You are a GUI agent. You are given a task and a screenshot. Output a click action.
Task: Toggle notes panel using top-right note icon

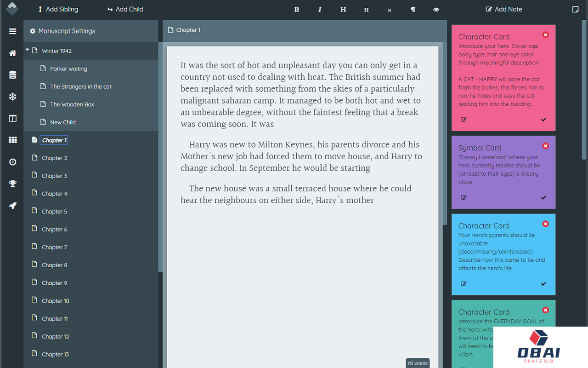[575, 9]
